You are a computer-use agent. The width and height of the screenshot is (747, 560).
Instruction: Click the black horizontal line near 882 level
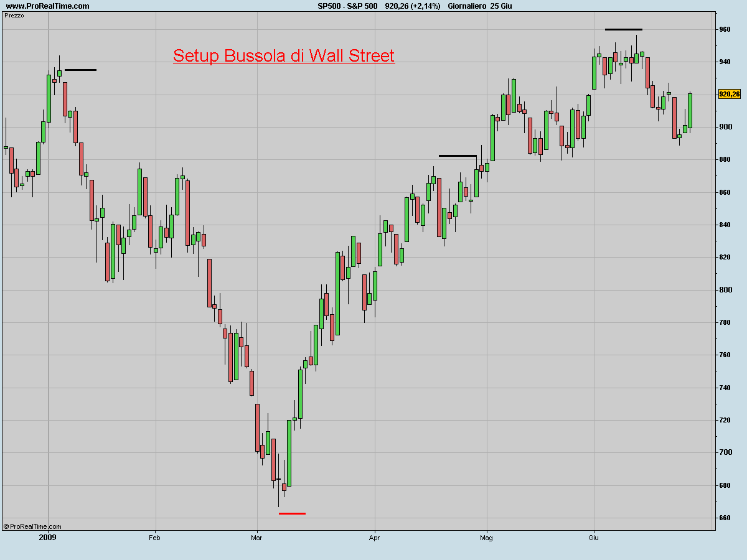(458, 156)
